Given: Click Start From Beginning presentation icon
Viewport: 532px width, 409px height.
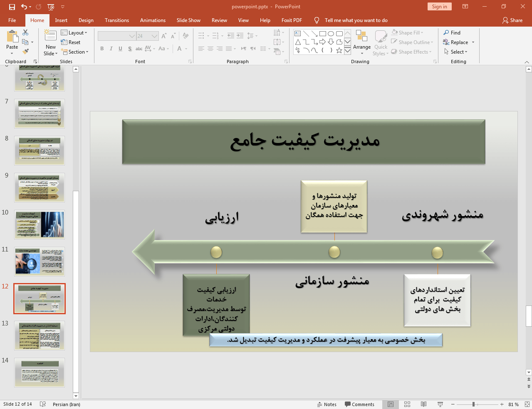Looking at the screenshot, I should coord(51,7).
